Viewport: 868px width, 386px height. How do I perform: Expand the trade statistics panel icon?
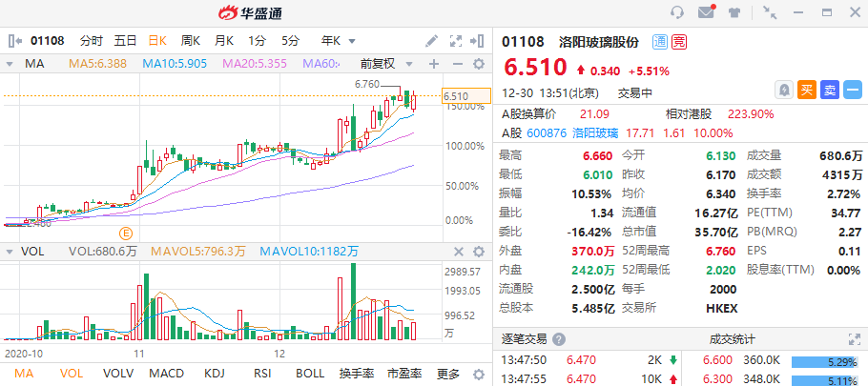tap(854, 339)
